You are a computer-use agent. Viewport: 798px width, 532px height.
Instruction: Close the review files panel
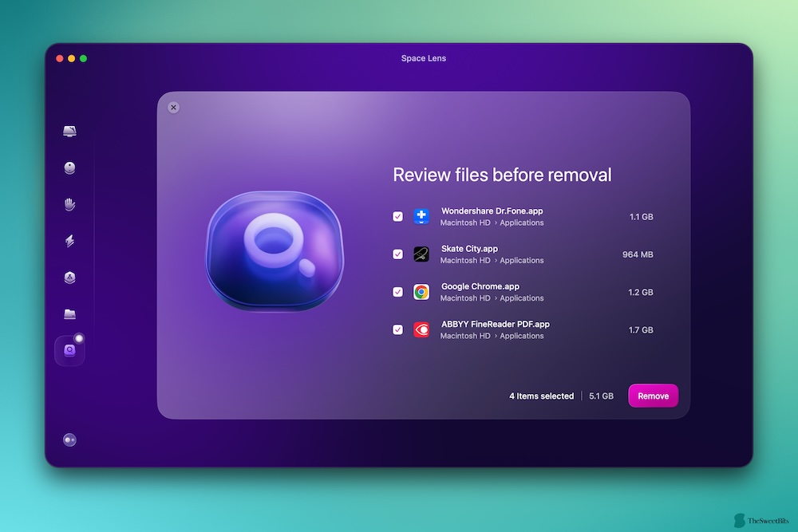[173, 108]
